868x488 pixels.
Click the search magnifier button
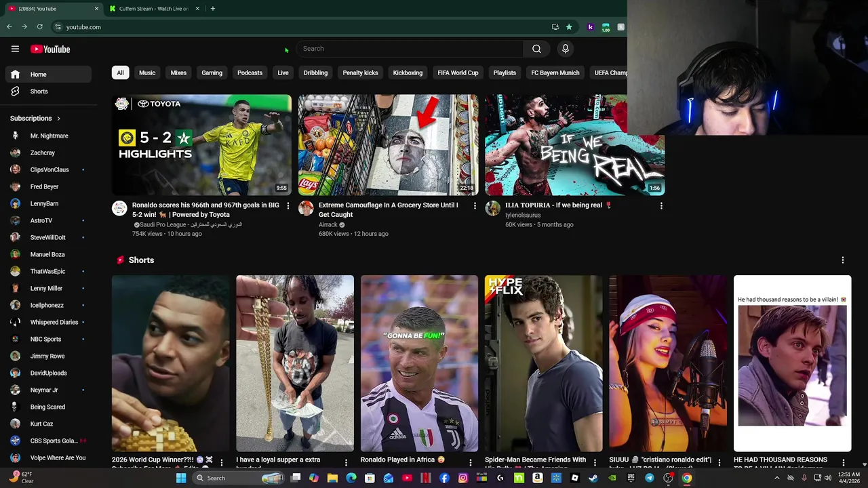point(536,49)
